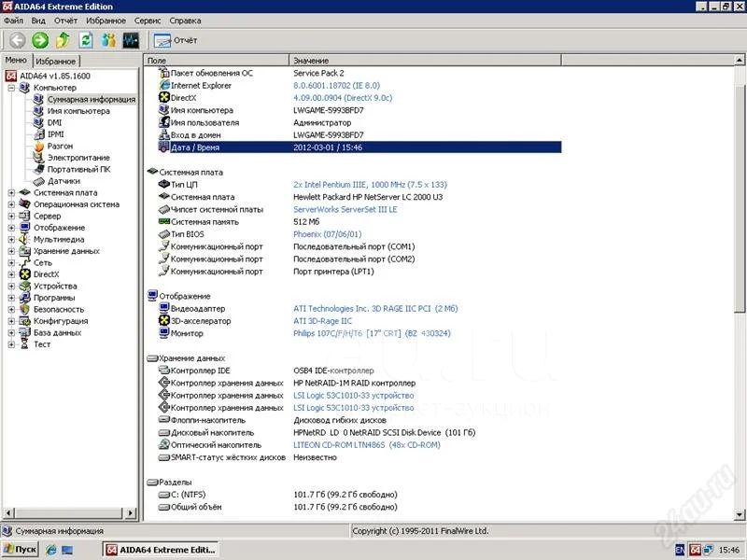Open the LITEON CD-ROM LTN486S link

pos(367,445)
